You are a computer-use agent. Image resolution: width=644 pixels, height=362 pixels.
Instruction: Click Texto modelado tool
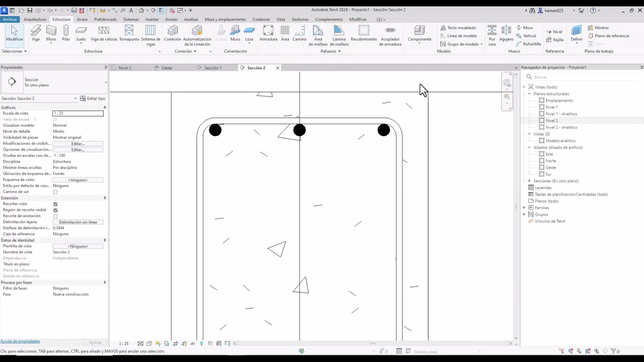pos(458,28)
